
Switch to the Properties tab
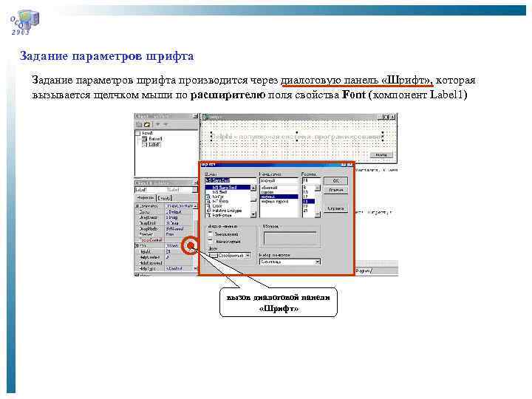(x=146, y=198)
